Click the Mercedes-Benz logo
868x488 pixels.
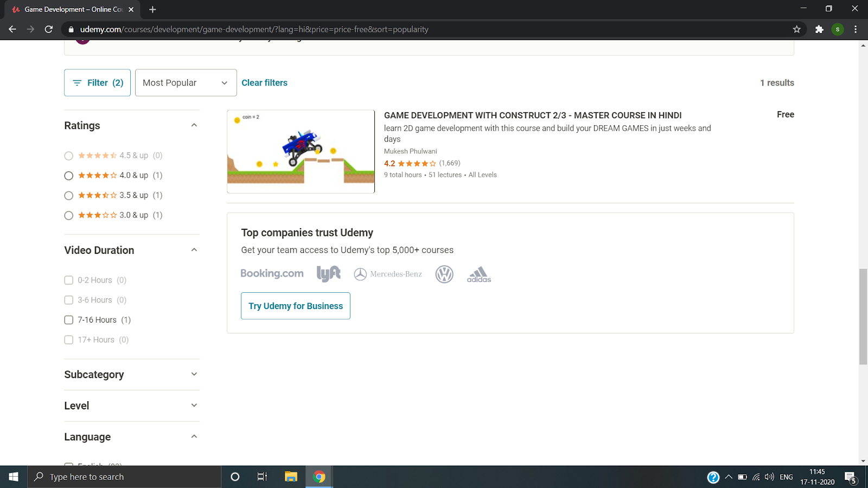(x=388, y=274)
